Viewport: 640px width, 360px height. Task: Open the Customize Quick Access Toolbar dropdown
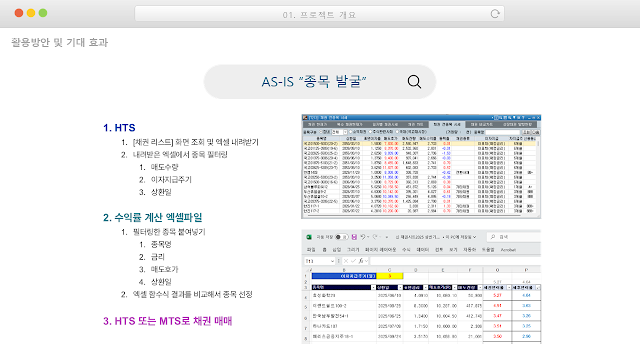(x=387, y=237)
